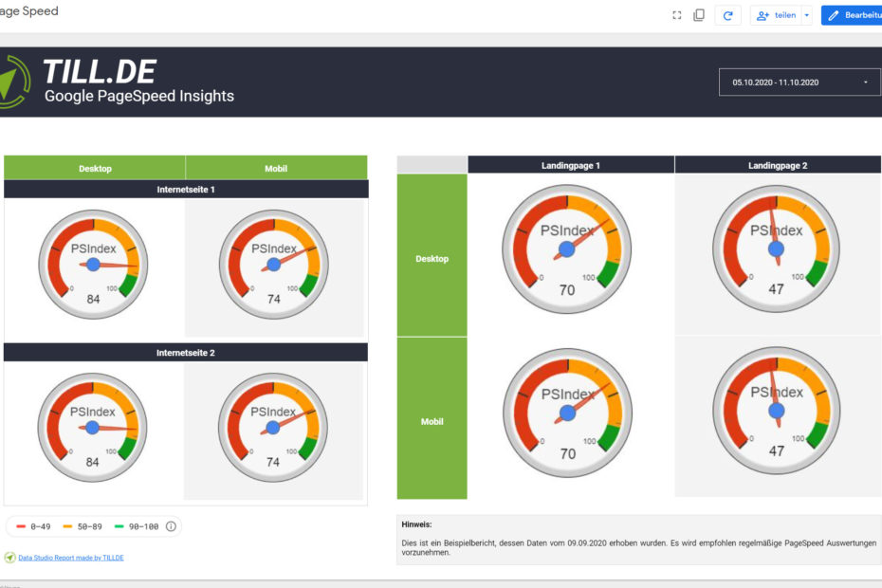Open the date range picker 05.10.2020 - 11.10.2020
This screenshot has width=882, height=588.
(799, 83)
